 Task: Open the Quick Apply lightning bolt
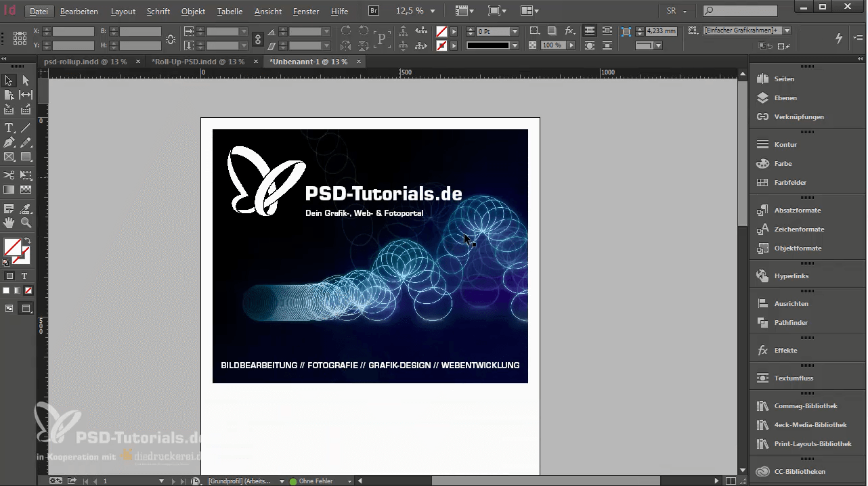pos(840,39)
